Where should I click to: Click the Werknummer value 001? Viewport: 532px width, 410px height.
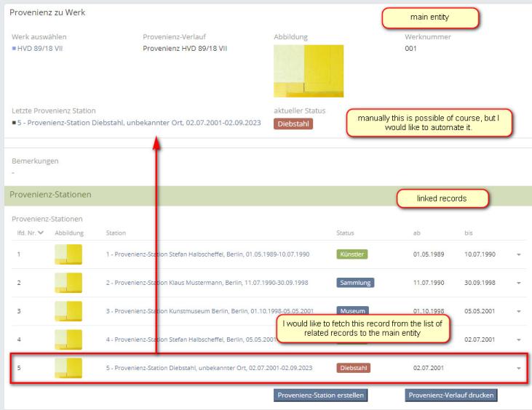click(410, 49)
